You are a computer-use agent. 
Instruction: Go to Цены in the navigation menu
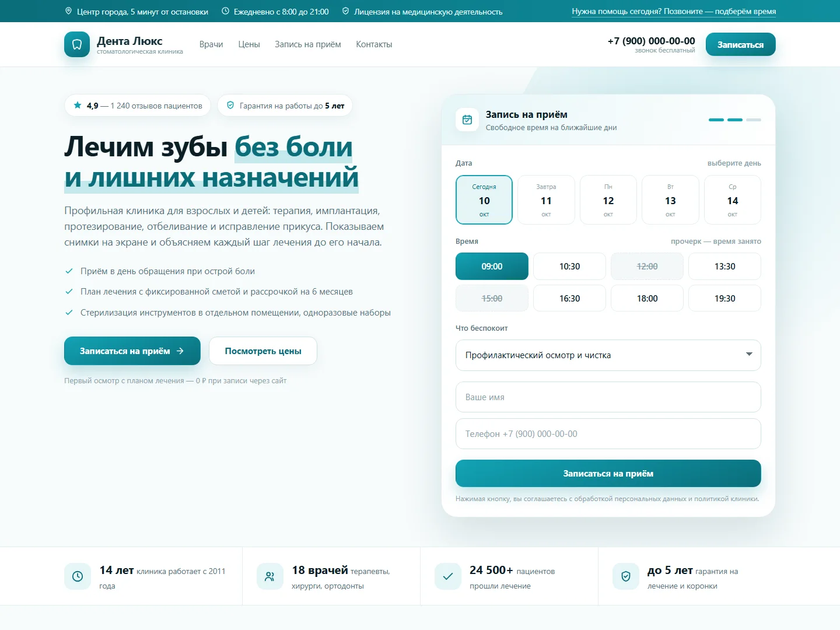249,44
